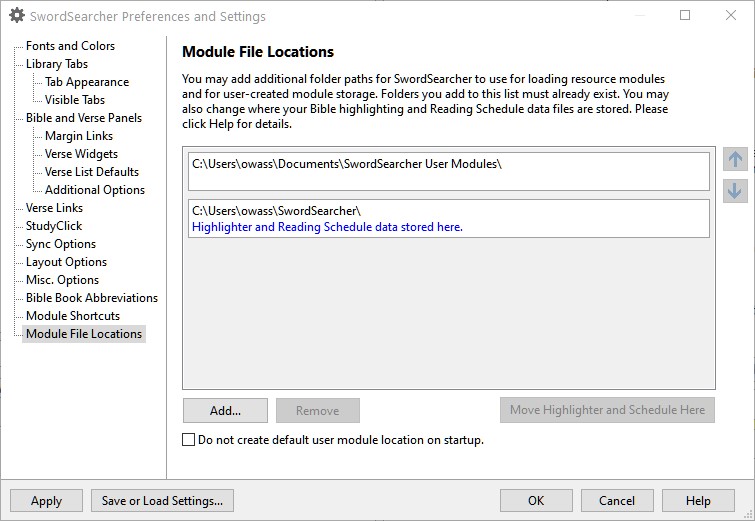The width and height of the screenshot is (755, 521).
Task: Select Module File Locations item
Action: (x=84, y=334)
